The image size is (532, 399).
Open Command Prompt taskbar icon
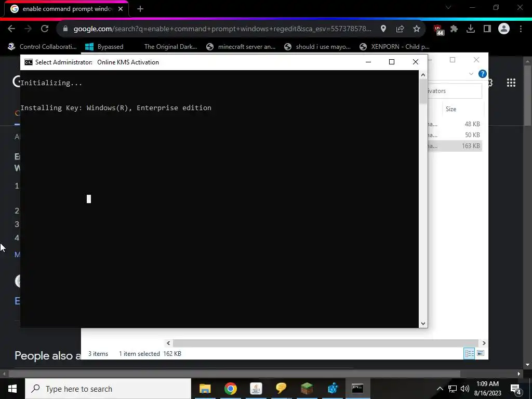357,389
